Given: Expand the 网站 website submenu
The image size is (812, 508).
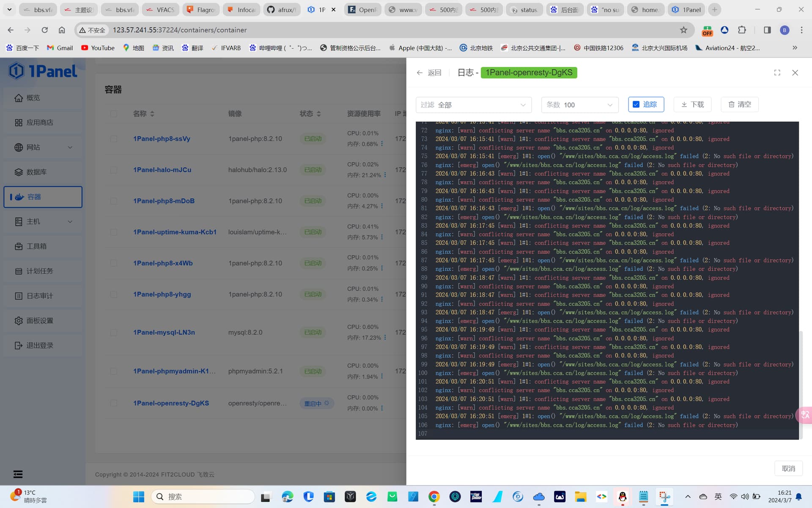Looking at the screenshot, I should coord(43,147).
